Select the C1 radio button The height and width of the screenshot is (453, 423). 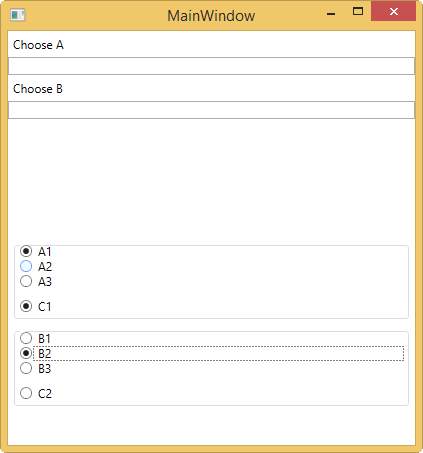tap(26, 306)
